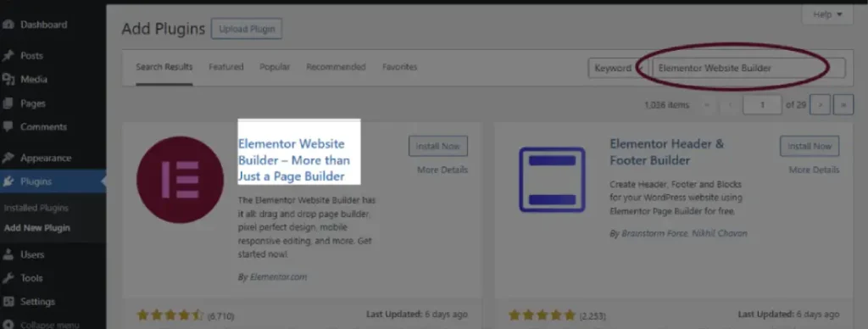This screenshot has width=868, height=329.
Task: Open Media menu label
Action: [x=34, y=80]
